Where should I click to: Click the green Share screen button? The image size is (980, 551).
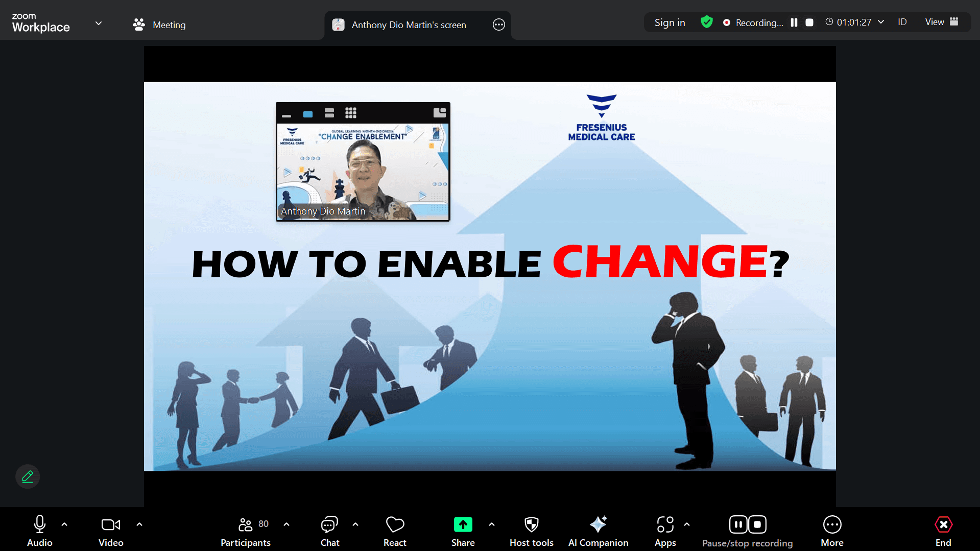[463, 531]
